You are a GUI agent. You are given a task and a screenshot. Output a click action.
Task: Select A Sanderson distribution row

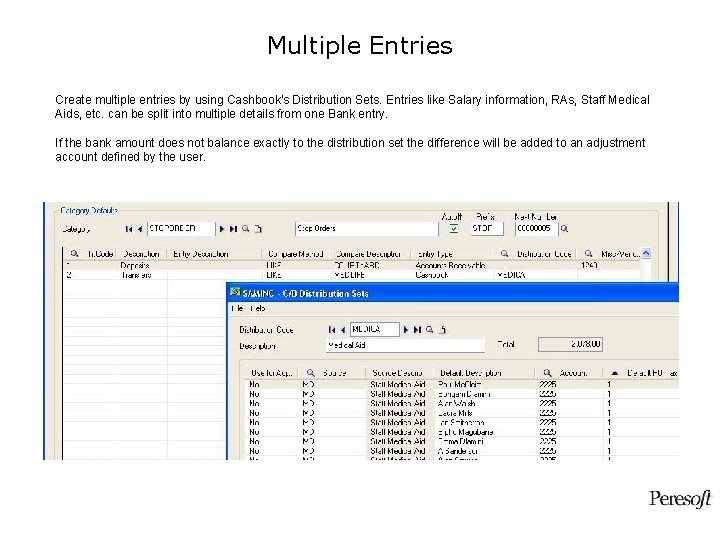461,451
